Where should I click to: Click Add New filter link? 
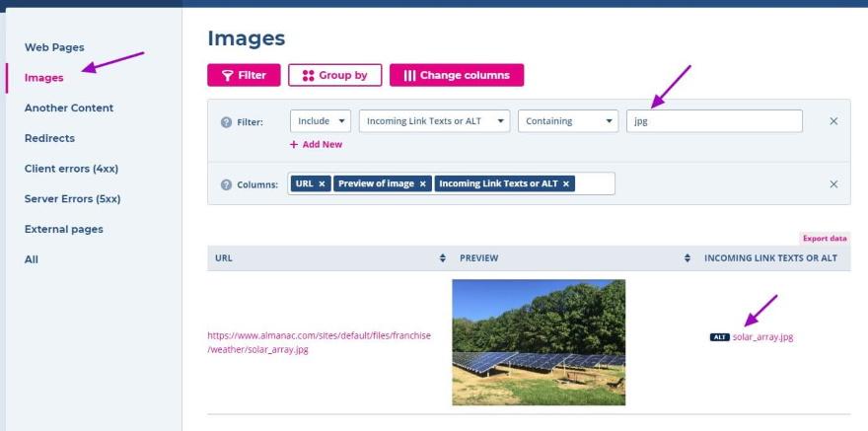pos(316,144)
